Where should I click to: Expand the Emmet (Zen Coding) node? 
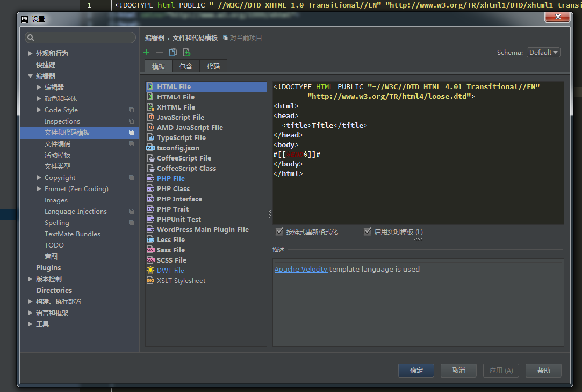(x=39, y=189)
